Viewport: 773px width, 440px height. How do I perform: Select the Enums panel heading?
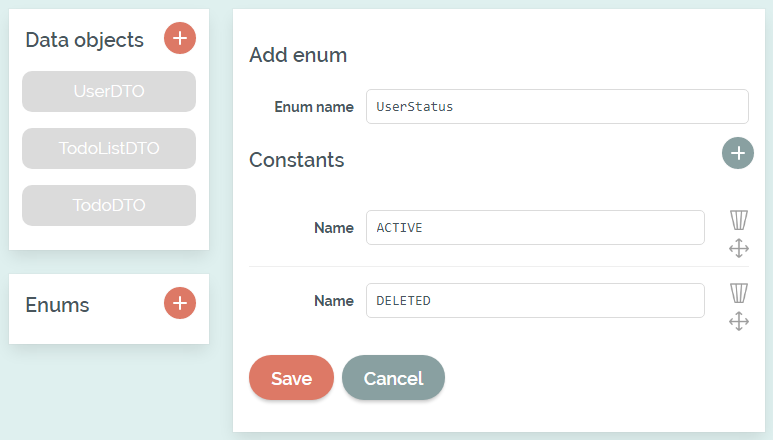coord(57,305)
